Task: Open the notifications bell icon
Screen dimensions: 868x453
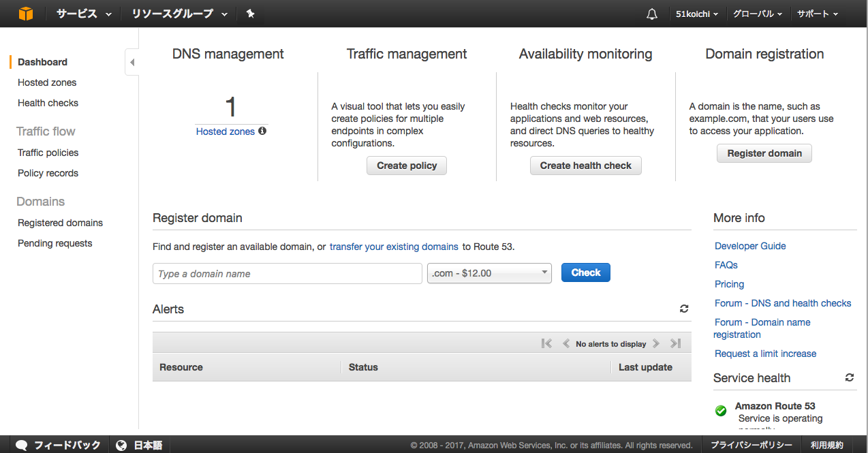Action: pos(652,14)
